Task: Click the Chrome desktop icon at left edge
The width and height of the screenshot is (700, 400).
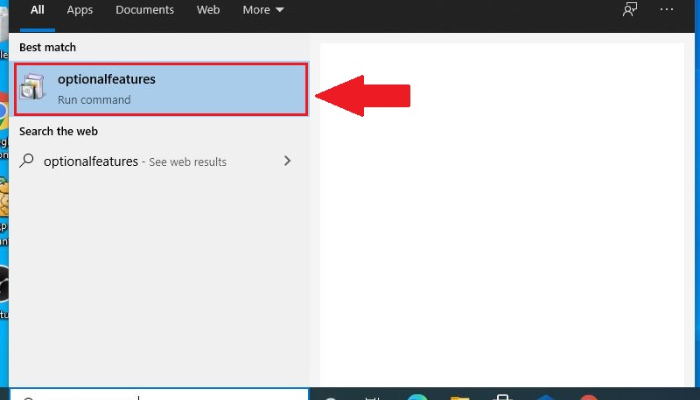Action: pos(4,112)
